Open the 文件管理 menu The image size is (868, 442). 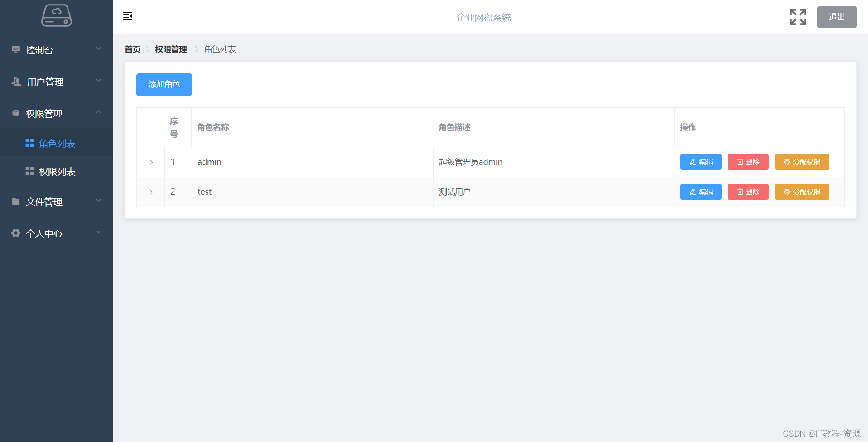pos(57,202)
